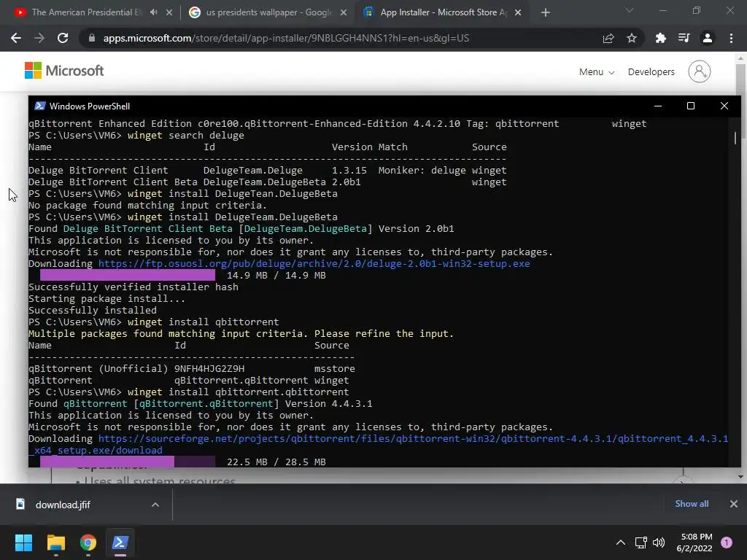Click the Microsoft sign-in account icon
This screenshot has width=747, height=560.
click(x=700, y=71)
